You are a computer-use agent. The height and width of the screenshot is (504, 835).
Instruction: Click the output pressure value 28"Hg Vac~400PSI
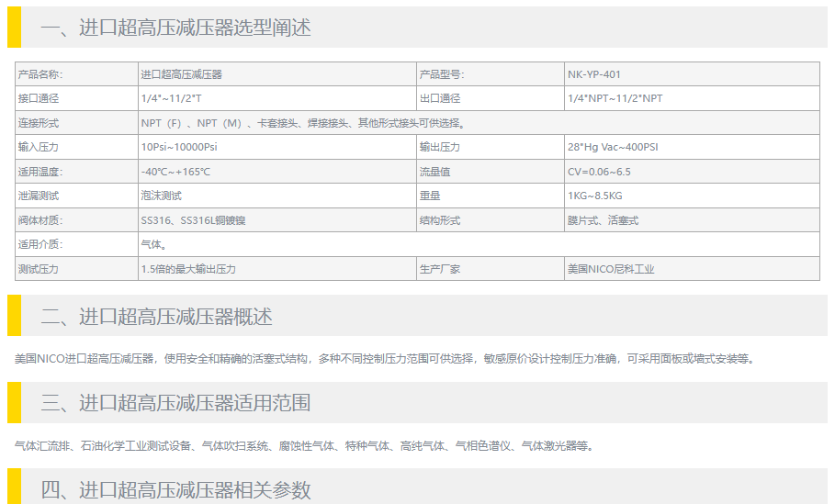[613, 147]
